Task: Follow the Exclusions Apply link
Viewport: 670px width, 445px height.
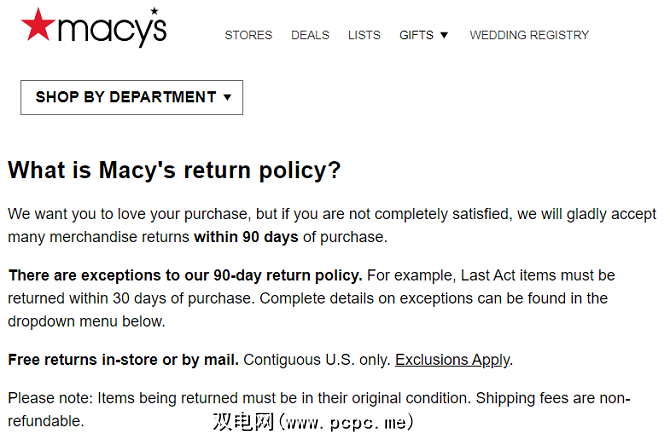Action: (x=452, y=359)
